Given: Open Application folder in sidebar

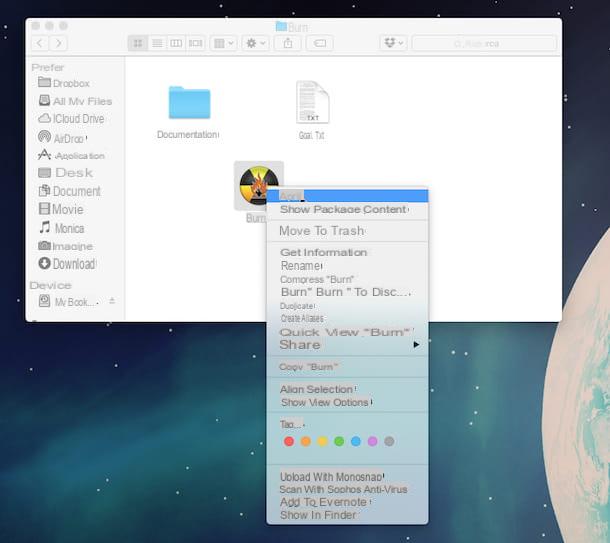Looking at the screenshot, I should pos(71,156).
